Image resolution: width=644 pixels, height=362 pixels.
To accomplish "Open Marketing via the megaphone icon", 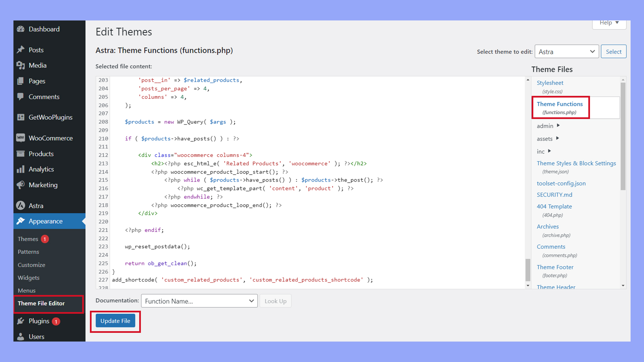I will coord(21,185).
